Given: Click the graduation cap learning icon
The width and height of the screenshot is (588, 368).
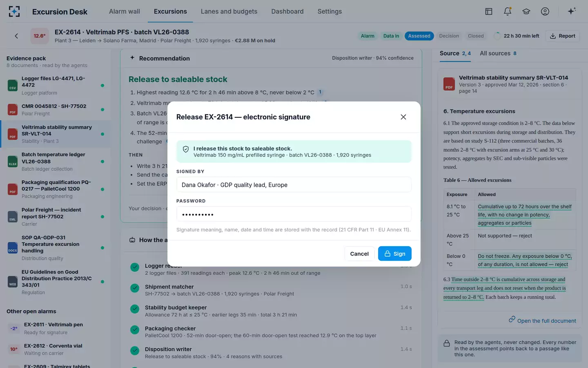Looking at the screenshot, I should pos(526,11).
